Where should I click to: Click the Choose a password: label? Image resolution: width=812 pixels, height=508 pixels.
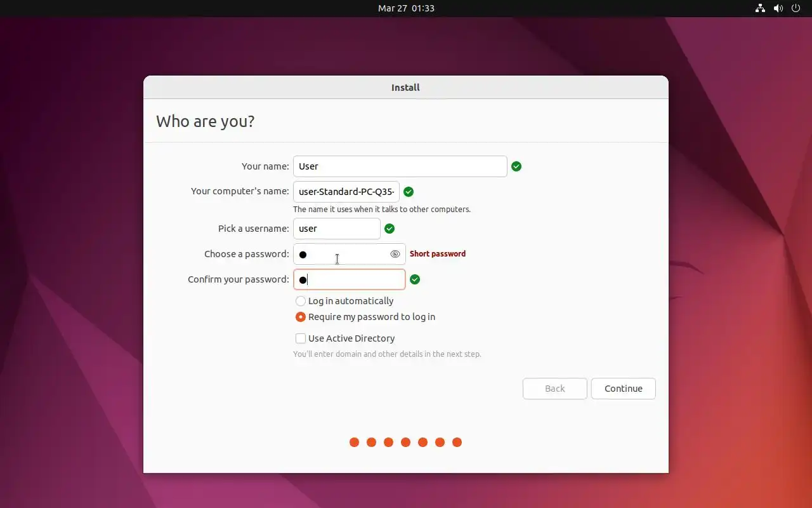click(x=247, y=254)
